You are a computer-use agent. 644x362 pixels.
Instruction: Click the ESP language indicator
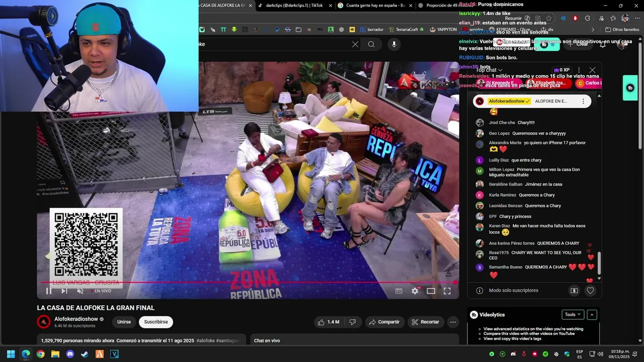pyautogui.click(x=580, y=354)
